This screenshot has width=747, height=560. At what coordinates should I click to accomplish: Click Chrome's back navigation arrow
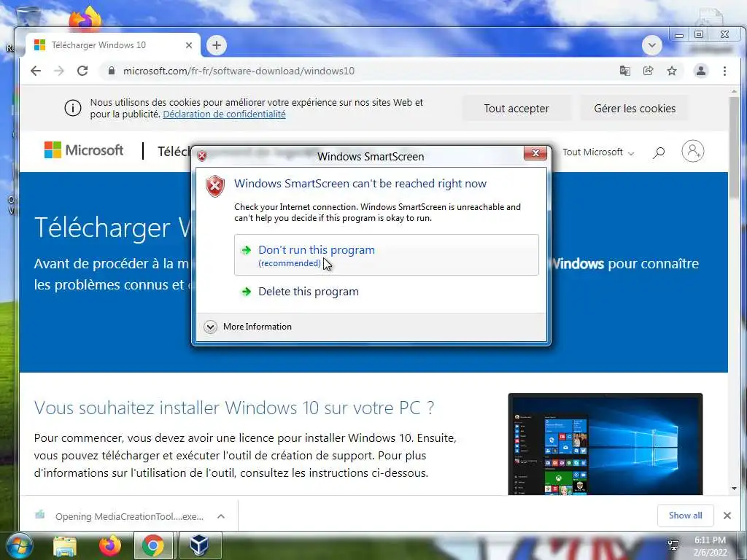click(x=36, y=71)
